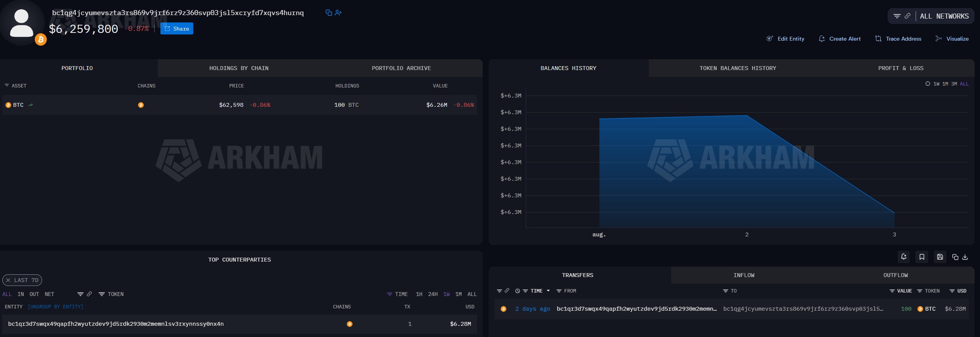Click save disk icon above transfers

(x=940, y=257)
